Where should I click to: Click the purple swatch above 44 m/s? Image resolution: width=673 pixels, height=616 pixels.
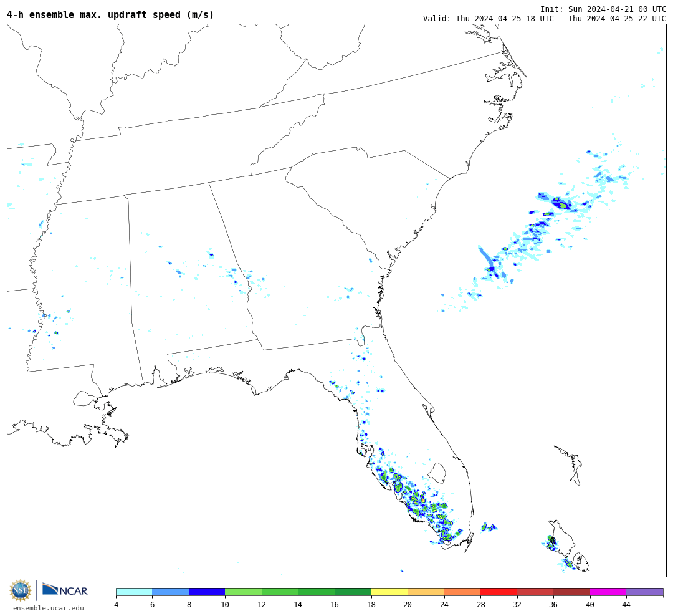(x=645, y=592)
